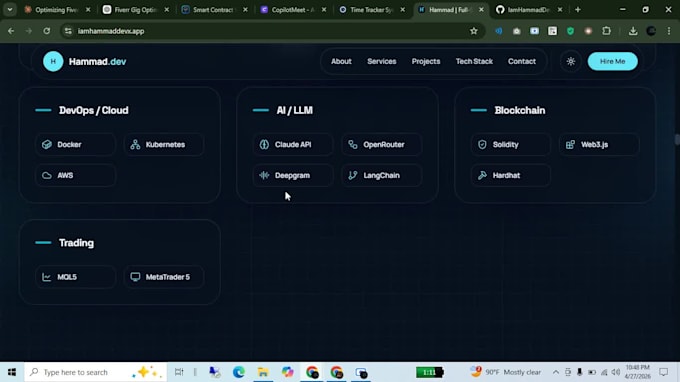Click the page vertical scrollbar thumb

tap(677, 140)
